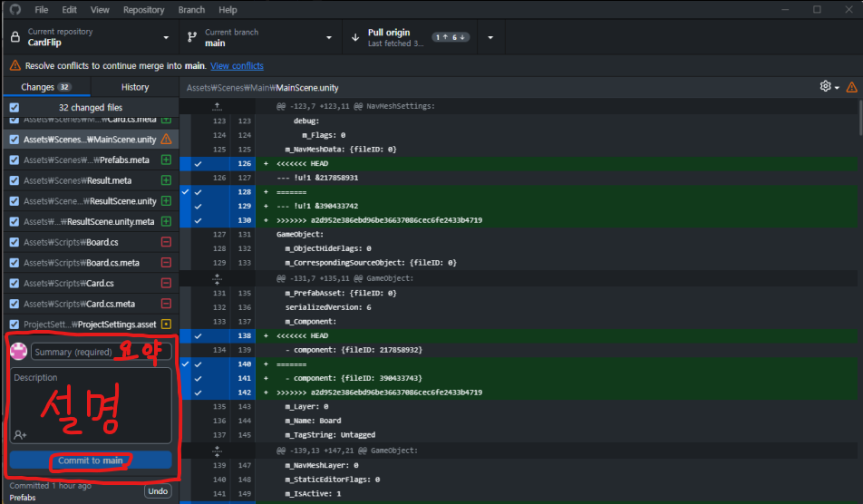Open the Current repository dropdown

pos(91,37)
